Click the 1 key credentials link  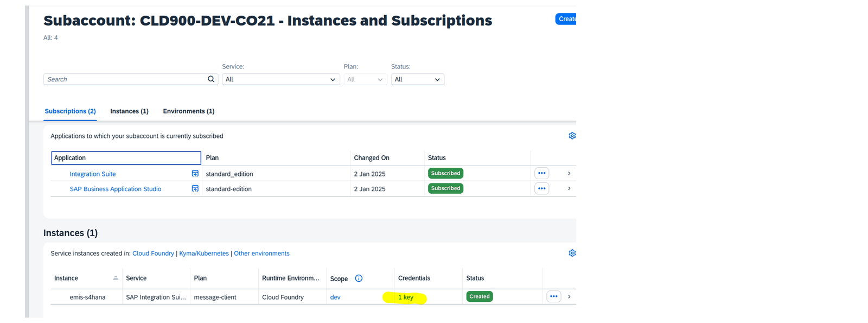406,297
